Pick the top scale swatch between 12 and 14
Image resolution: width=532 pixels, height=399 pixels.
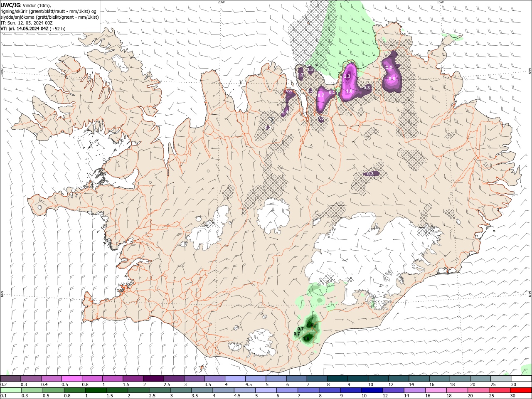pos(399,378)
